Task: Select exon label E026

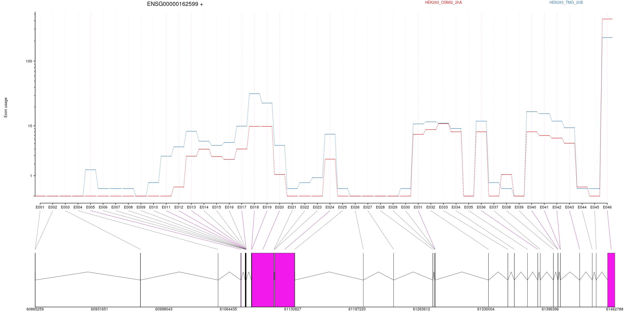Action: tap(355, 207)
